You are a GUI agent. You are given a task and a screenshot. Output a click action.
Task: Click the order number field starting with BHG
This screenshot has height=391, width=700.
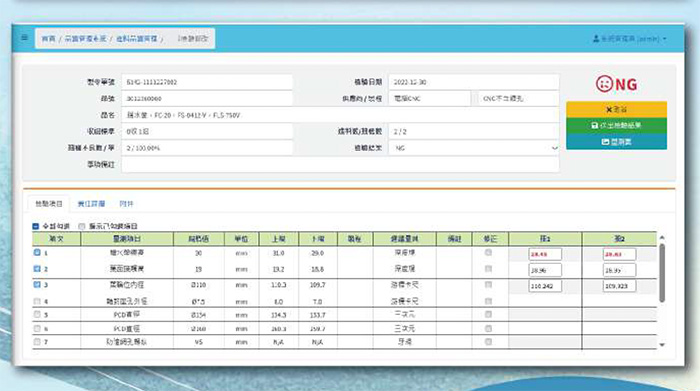tap(207, 82)
